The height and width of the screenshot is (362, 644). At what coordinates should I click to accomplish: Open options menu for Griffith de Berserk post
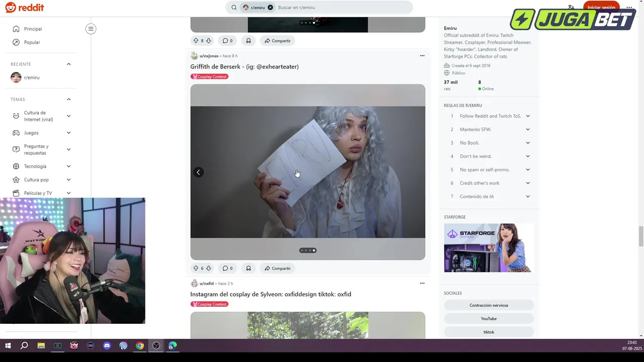(x=422, y=56)
